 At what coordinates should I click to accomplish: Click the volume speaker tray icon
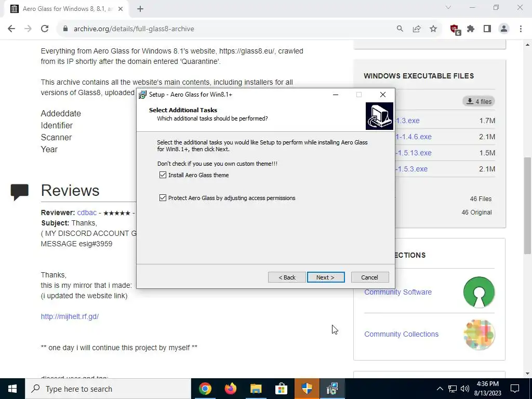[465, 389]
